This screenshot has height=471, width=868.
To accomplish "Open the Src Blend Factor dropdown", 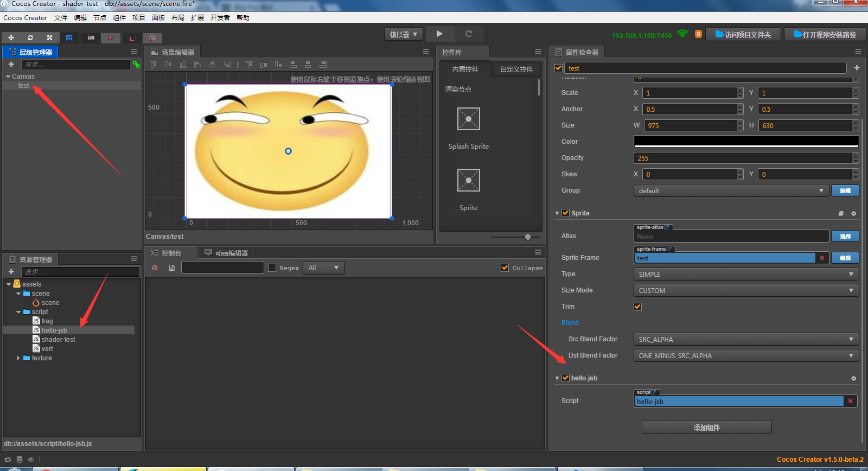I will (x=746, y=339).
